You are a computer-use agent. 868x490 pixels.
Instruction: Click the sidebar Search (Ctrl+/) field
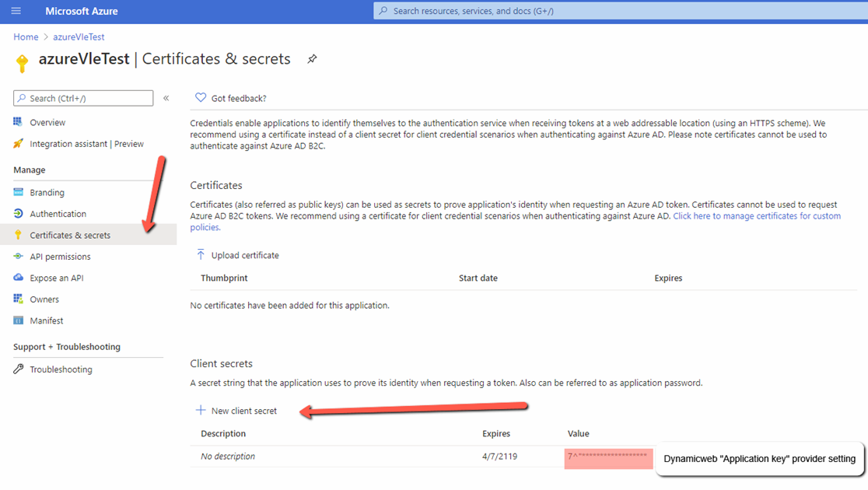click(83, 98)
